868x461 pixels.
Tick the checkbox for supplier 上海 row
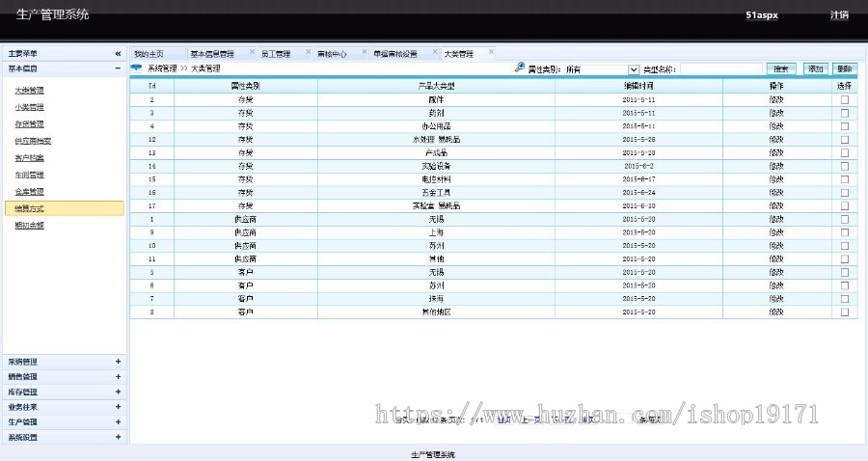pos(844,232)
